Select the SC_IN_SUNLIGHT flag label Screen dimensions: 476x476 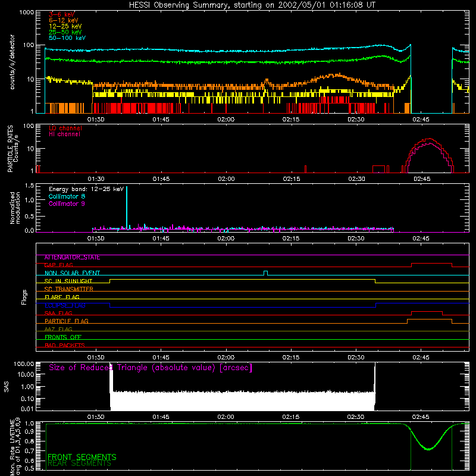tap(68, 281)
